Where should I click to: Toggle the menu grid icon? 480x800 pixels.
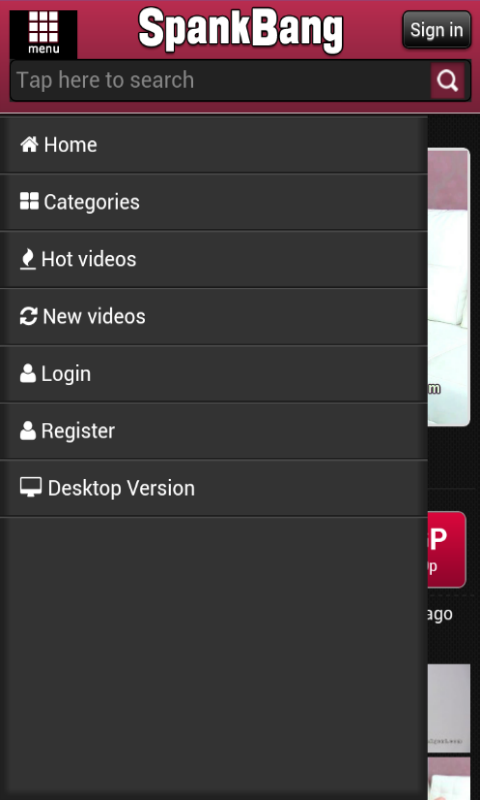click(43, 34)
